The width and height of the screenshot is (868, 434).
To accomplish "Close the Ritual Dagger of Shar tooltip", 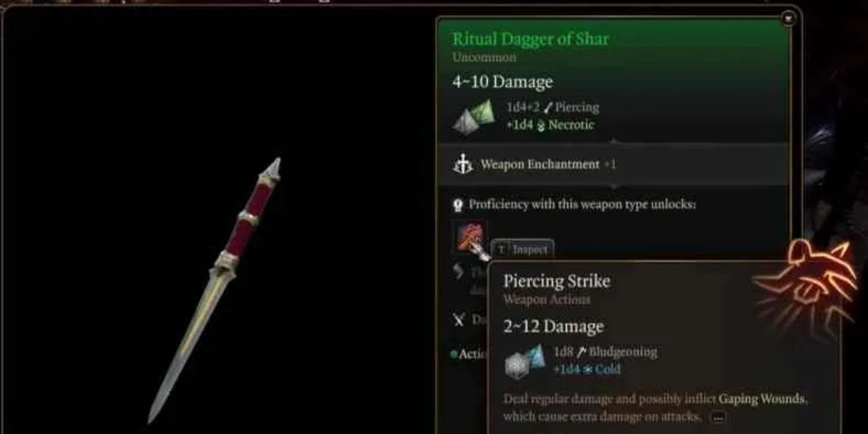I will point(788,18).
